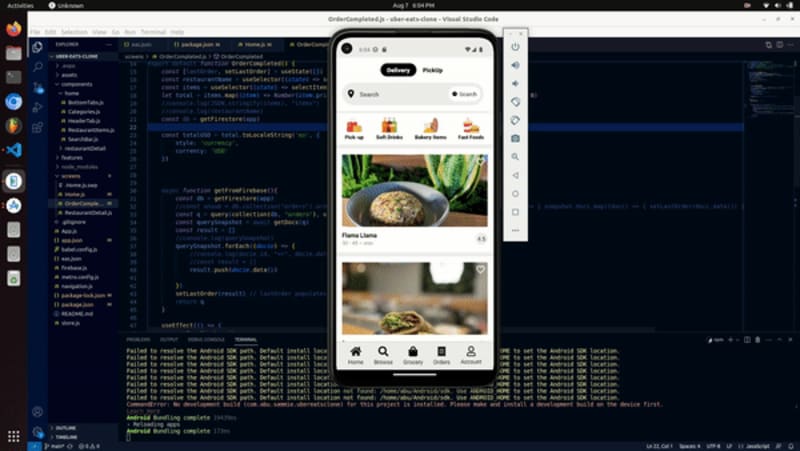
Task: Open the Search view in VS Code
Action: coord(37,67)
